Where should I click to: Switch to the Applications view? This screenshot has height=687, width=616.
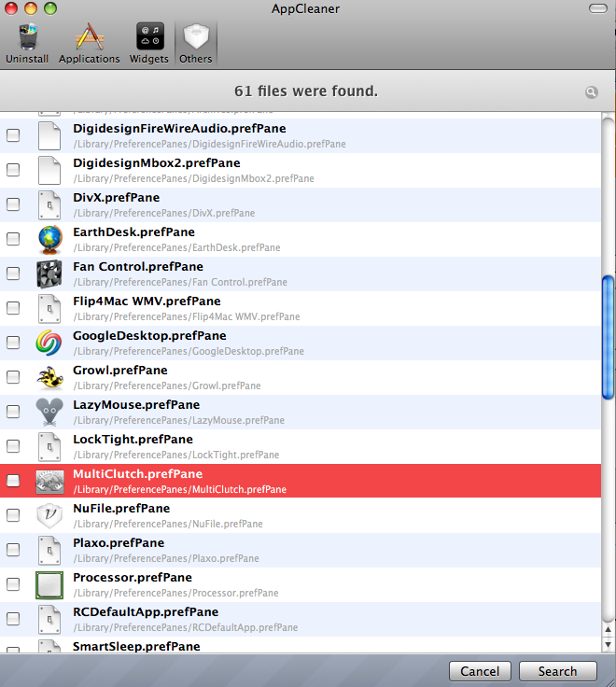pyautogui.click(x=90, y=43)
